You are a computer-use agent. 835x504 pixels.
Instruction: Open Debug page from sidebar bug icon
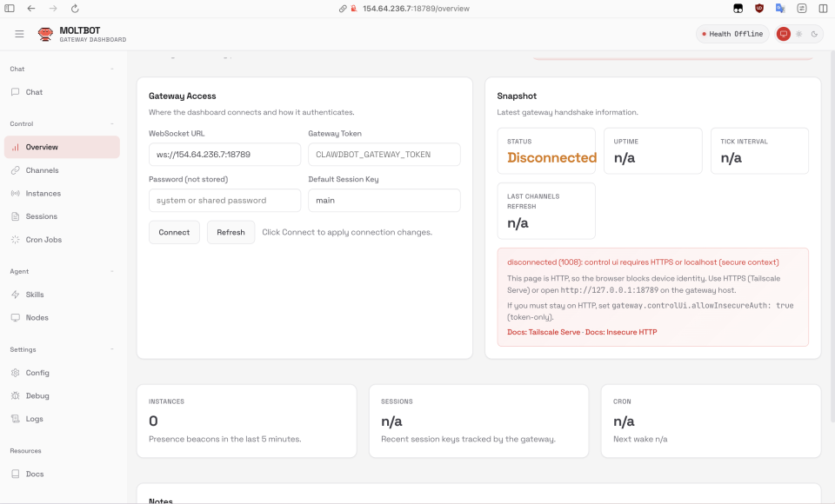click(37, 395)
